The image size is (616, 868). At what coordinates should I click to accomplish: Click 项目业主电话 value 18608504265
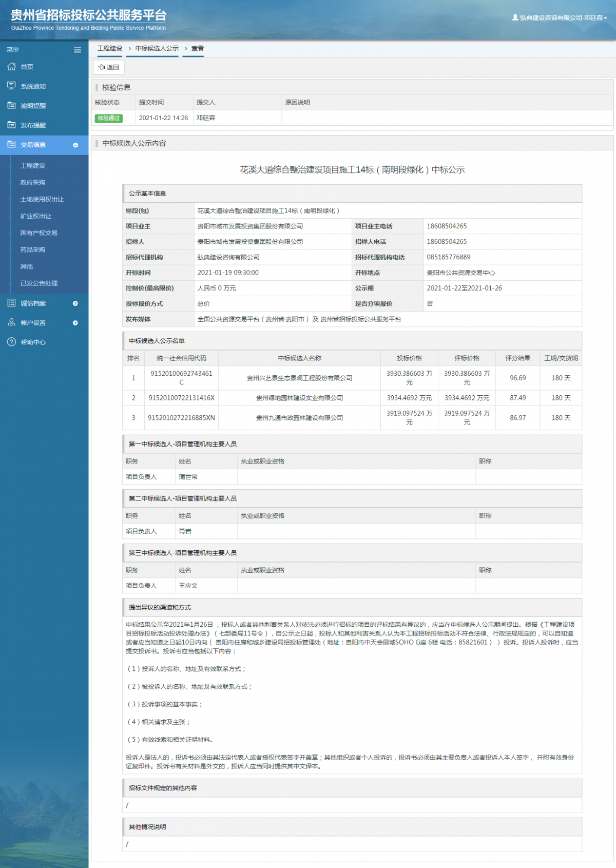447,226
